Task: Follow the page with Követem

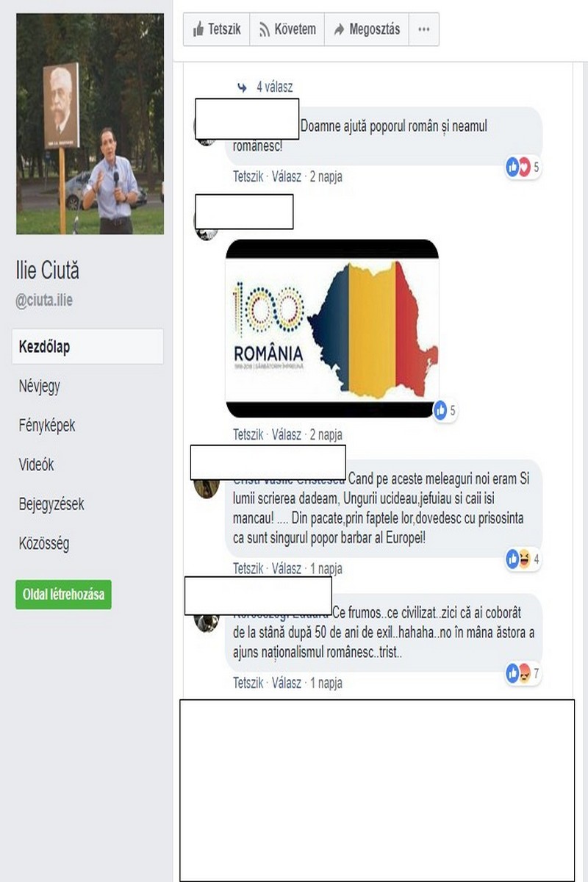Action: click(x=287, y=29)
